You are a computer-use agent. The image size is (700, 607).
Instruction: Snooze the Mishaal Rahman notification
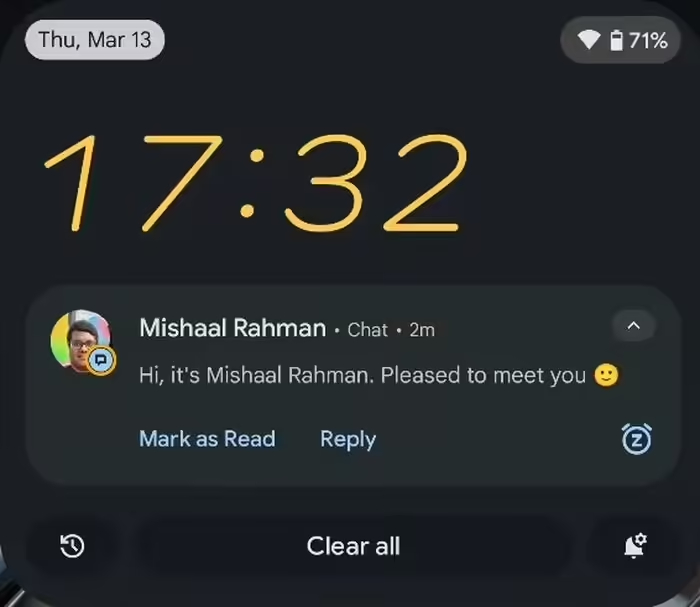(x=637, y=439)
